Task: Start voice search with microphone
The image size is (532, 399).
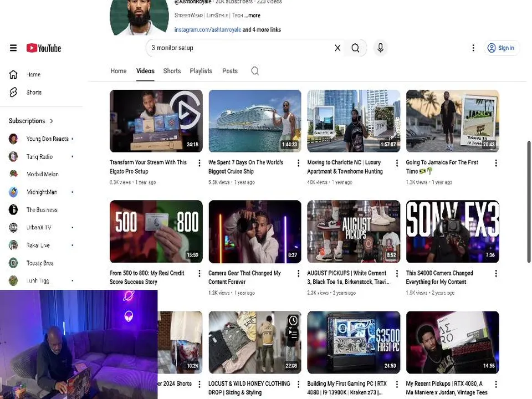Action: pos(380,48)
